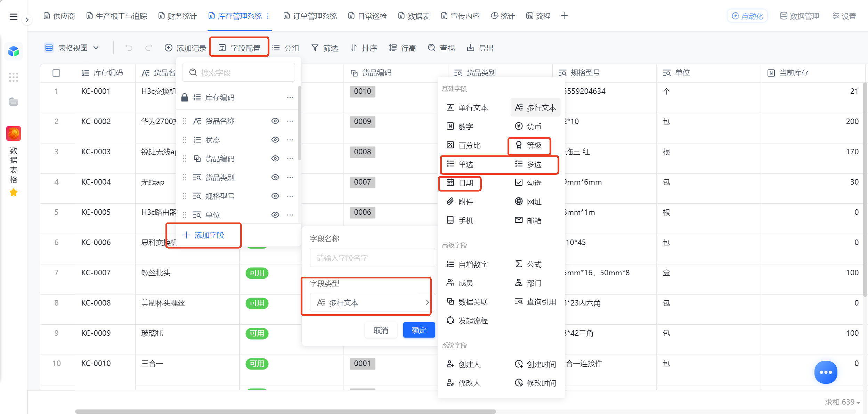The image size is (868, 414).
Task: Switch to the 供应商 tab
Action: click(x=59, y=16)
